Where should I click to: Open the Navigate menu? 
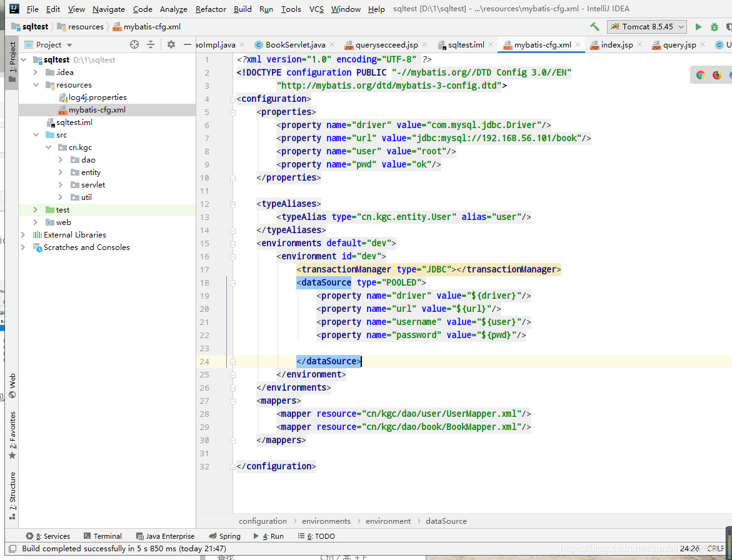click(x=109, y=9)
